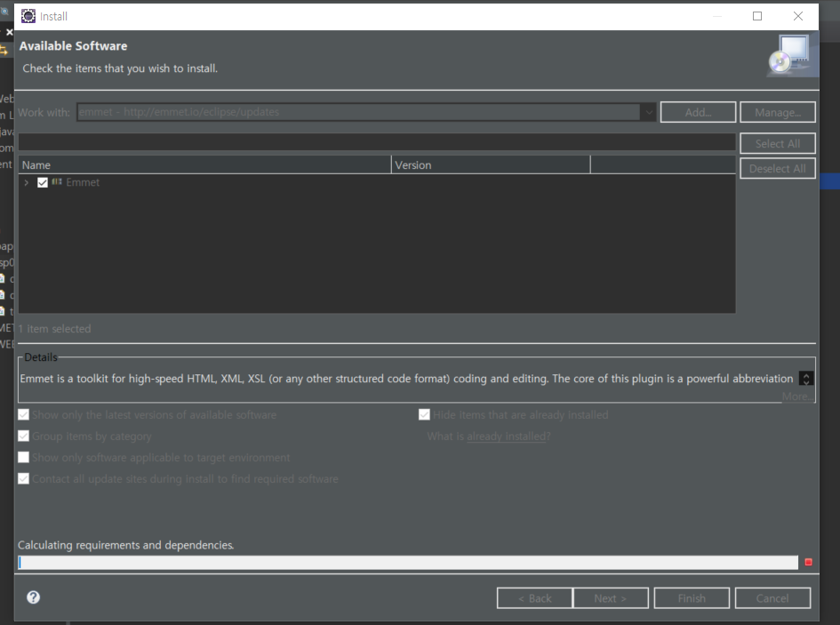Click 'Calculating requirements and dependencies.' text
This screenshot has height=625, width=840.
pyautogui.click(x=126, y=545)
